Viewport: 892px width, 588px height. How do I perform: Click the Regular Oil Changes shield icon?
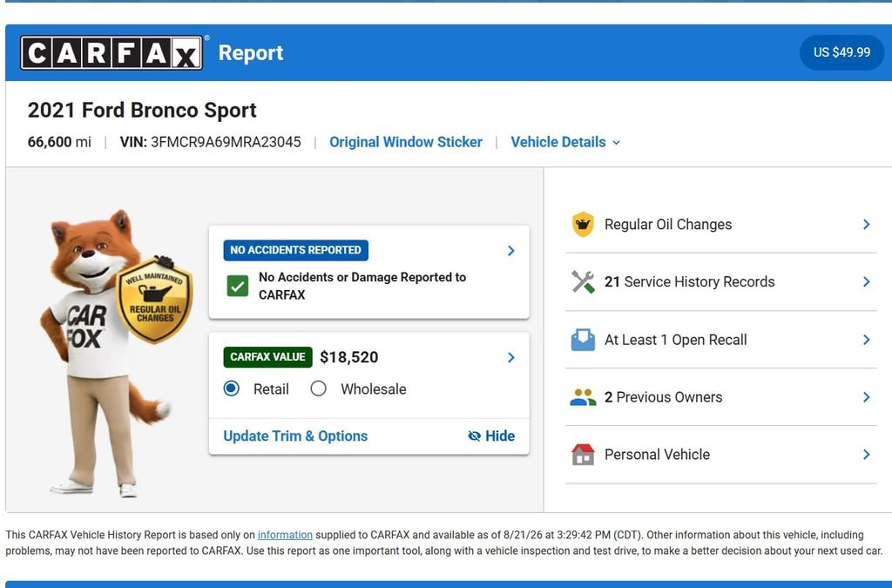point(583,224)
